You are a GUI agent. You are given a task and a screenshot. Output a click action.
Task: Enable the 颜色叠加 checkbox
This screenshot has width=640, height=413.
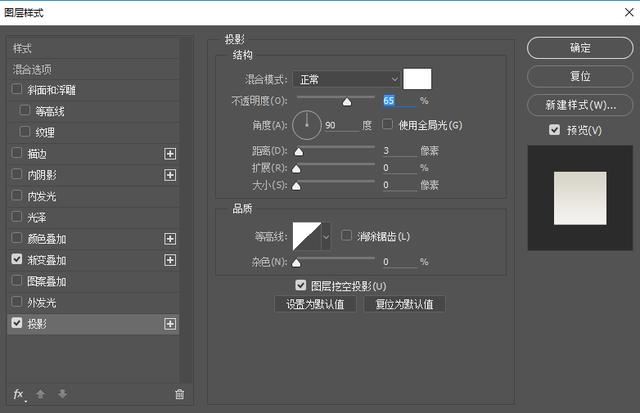point(17,238)
